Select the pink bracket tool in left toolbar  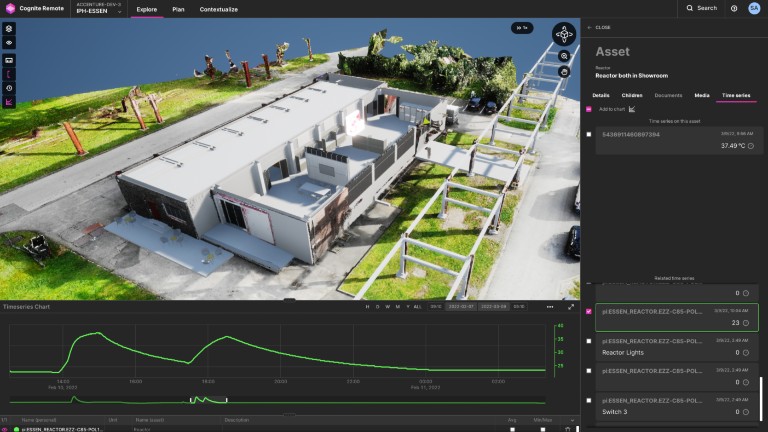(x=9, y=74)
